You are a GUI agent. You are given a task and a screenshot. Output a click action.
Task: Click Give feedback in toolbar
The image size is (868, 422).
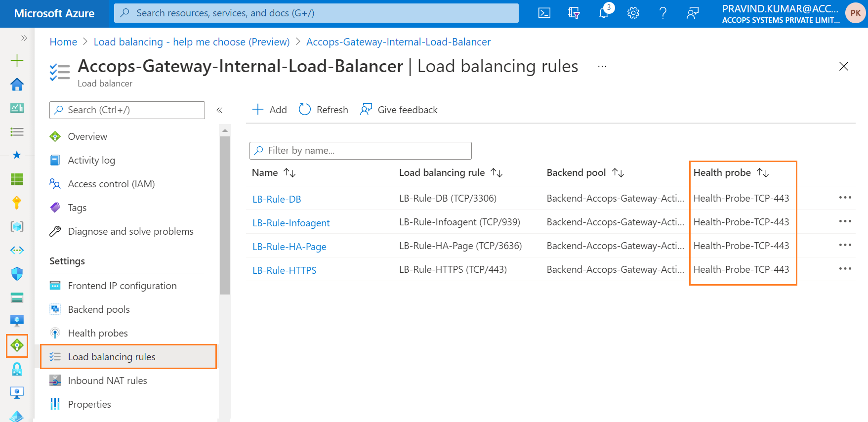[399, 110]
